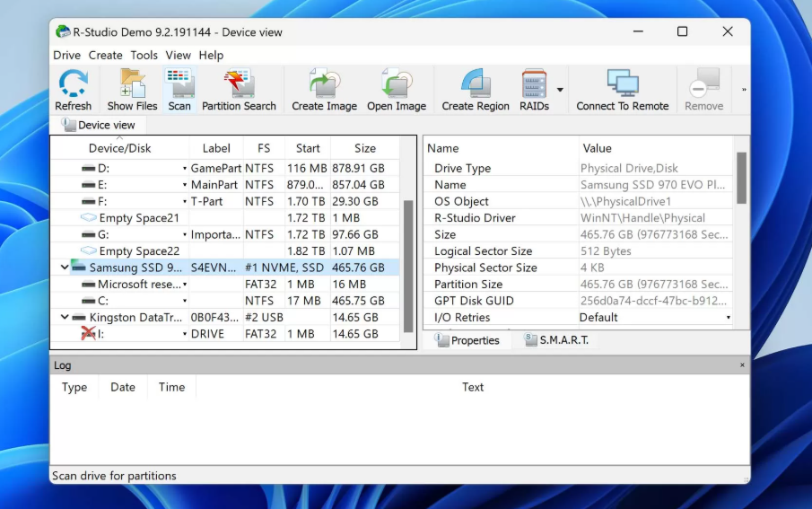Image resolution: width=812 pixels, height=509 pixels.
Task: Select the Properties tab
Action: coord(467,340)
